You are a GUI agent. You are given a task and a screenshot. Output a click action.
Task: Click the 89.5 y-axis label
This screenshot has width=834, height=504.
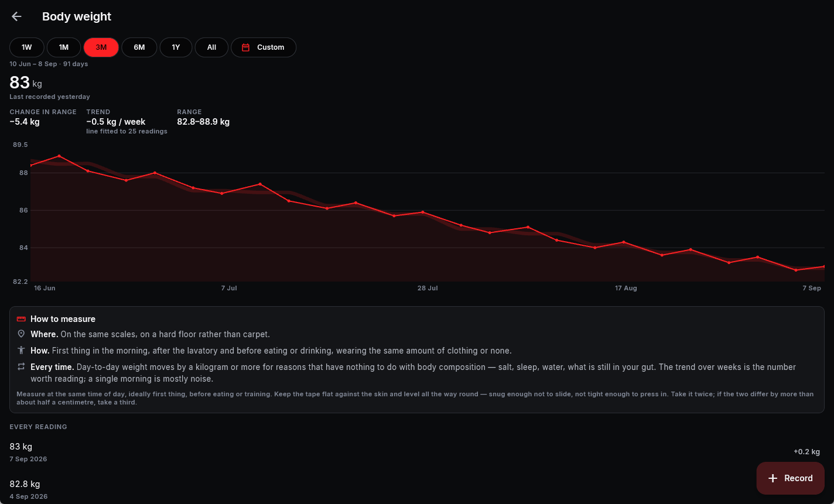coord(20,145)
